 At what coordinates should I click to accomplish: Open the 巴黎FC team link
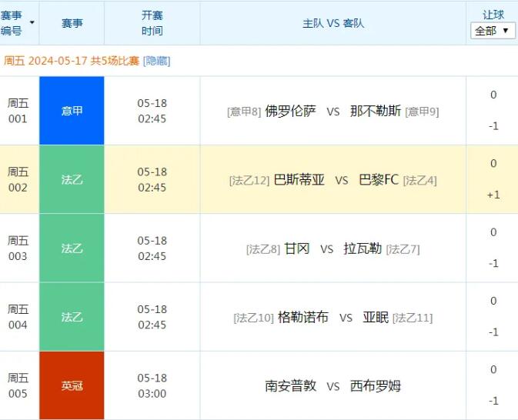379,180
